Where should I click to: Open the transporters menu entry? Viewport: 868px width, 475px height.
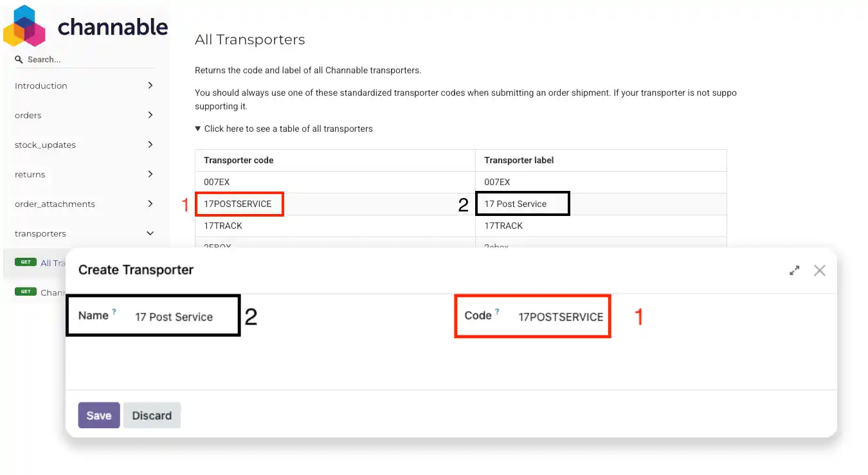[x=40, y=233]
